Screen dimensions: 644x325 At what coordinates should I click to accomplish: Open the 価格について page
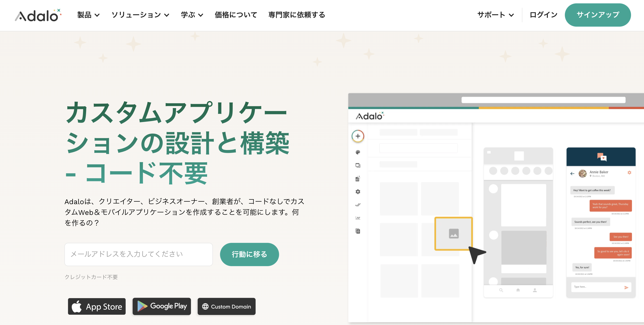coord(236,15)
